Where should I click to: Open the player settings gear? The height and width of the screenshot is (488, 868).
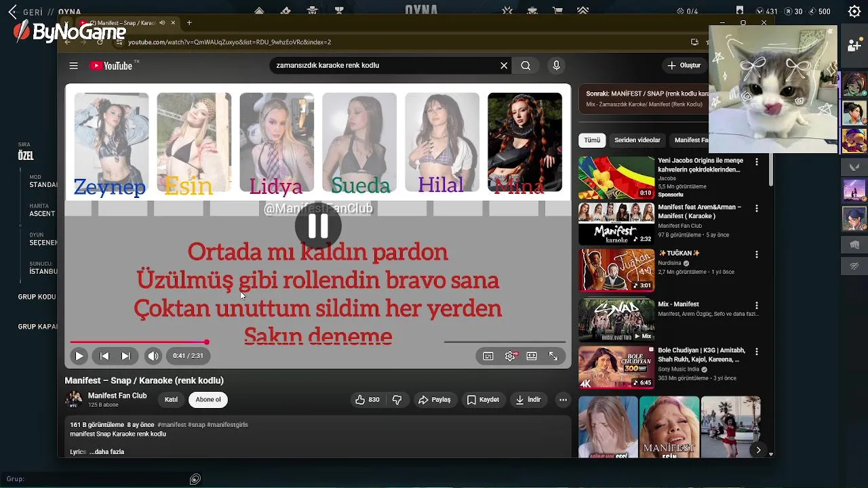pos(510,356)
